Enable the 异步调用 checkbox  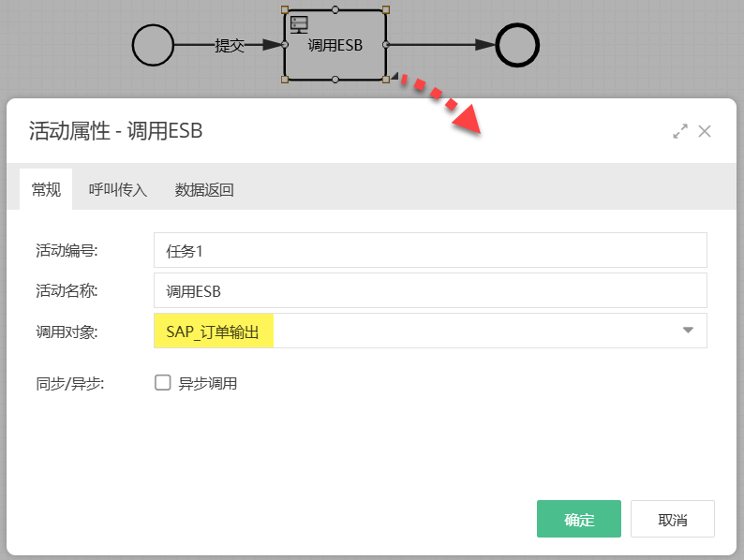tap(163, 382)
